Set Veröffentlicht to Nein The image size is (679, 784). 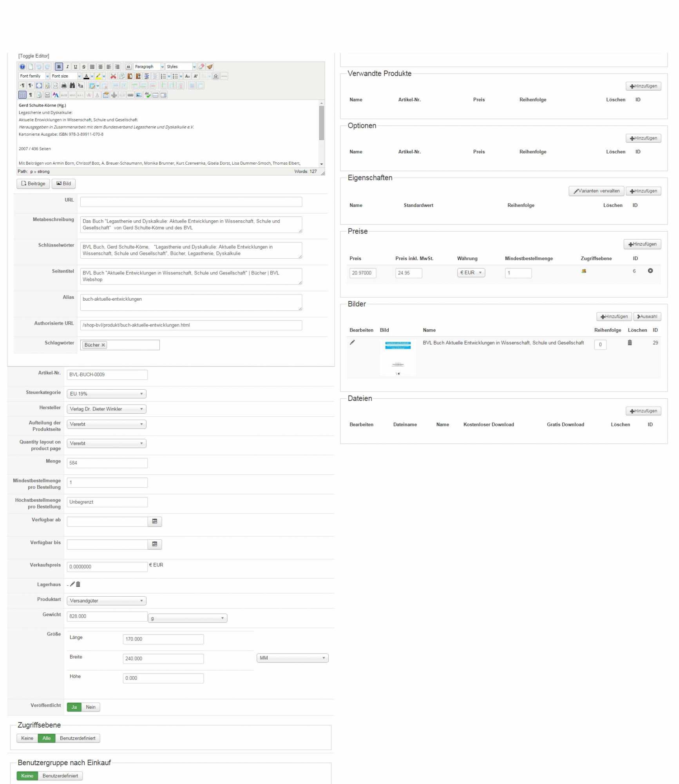[x=91, y=707]
